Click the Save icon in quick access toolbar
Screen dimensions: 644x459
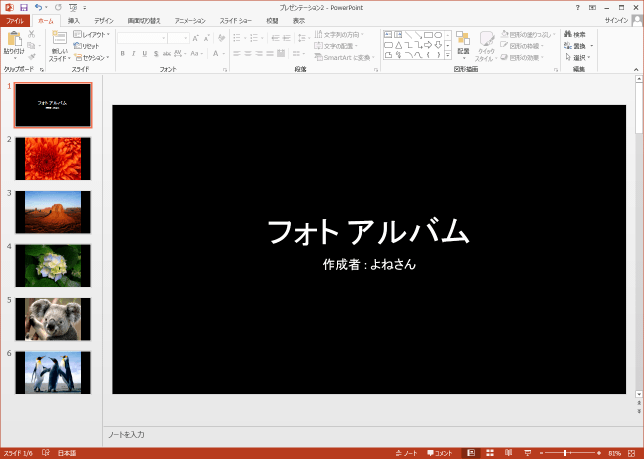[23, 7]
